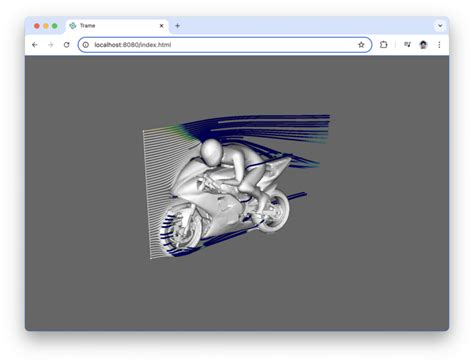Close the Trame tab
474x364 pixels.
tap(162, 26)
